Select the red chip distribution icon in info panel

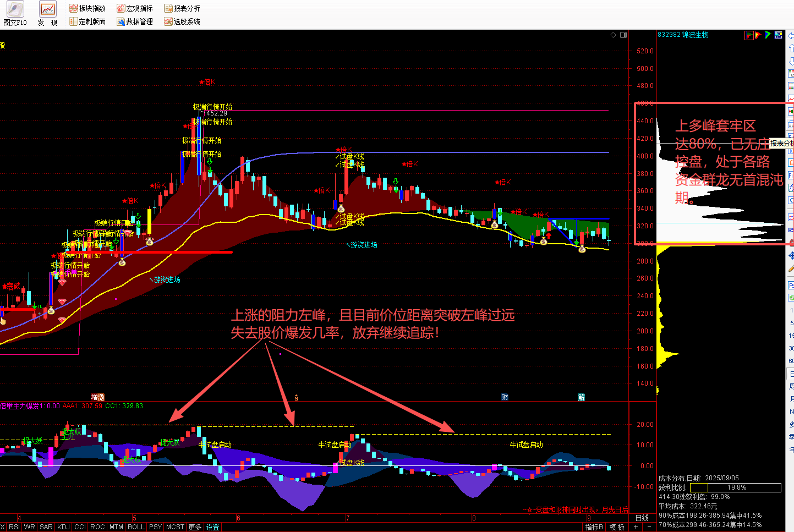749,35
